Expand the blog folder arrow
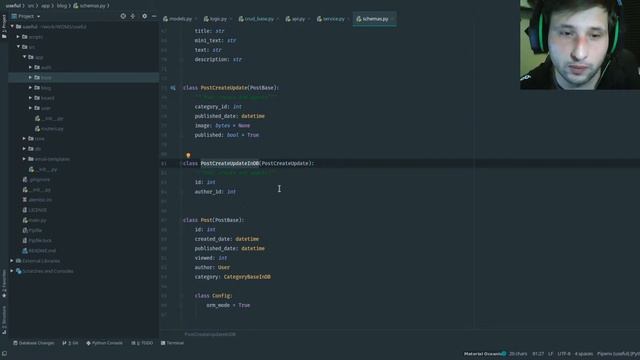The image size is (640, 360). coord(31,88)
